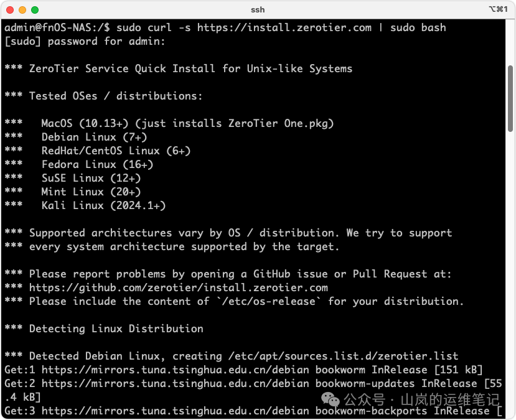
Task: Minimize the ssh terminal window
Action: click(22, 10)
